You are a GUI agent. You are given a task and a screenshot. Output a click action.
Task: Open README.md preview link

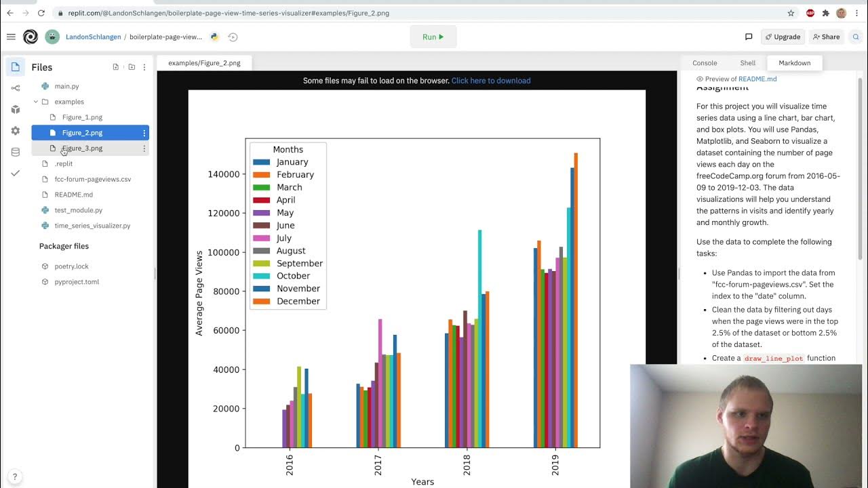pos(757,79)
